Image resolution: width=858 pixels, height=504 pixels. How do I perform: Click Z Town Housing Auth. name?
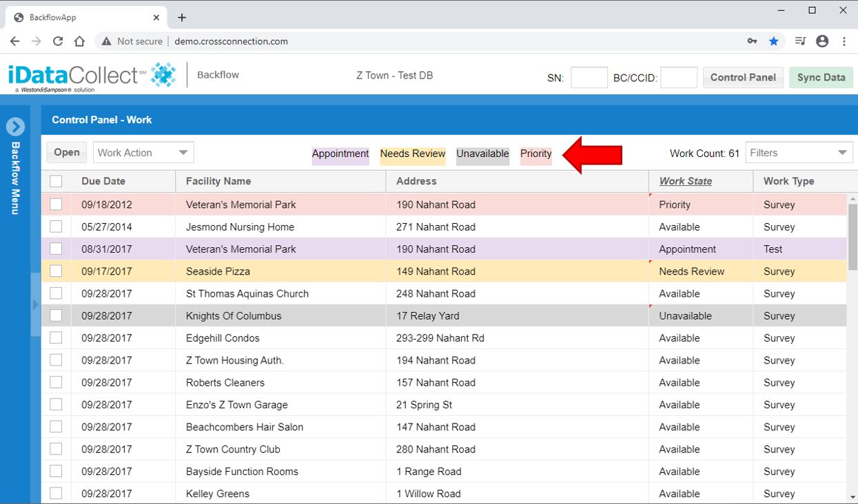click(x=235, y=360)
